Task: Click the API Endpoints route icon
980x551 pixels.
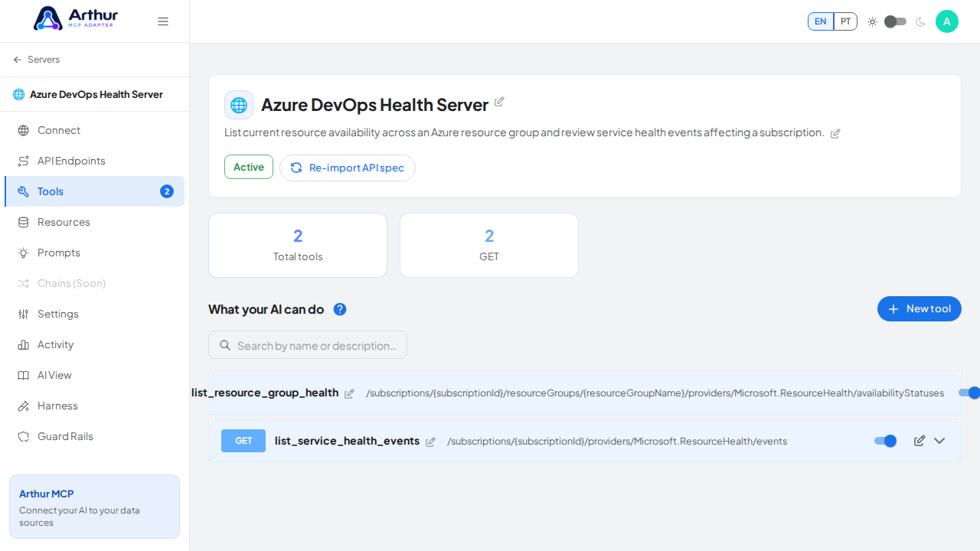Action: point(23,161)
